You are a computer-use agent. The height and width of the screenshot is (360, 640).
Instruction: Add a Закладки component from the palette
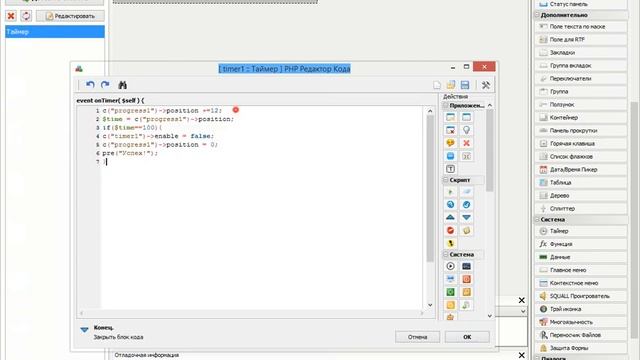pos(581,53)
